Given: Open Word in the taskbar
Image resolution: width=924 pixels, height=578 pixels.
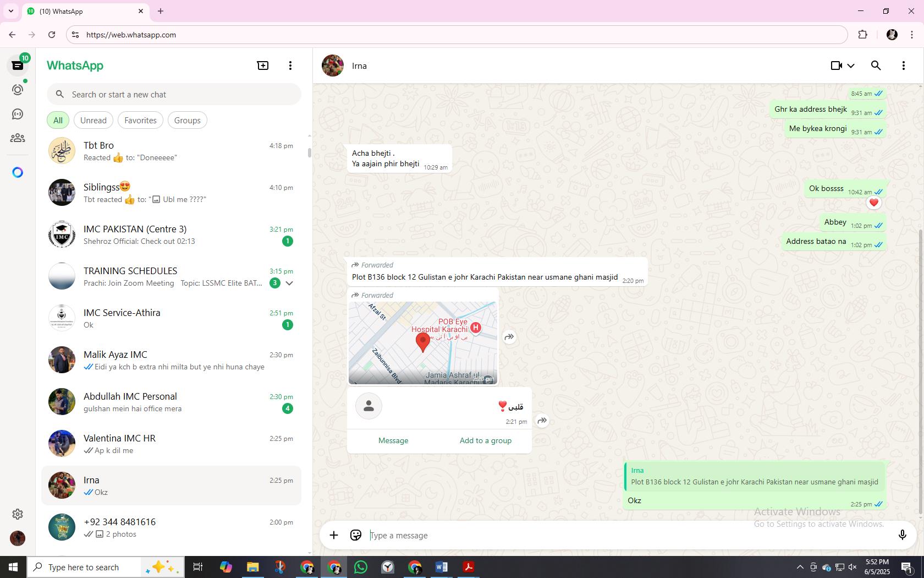Looking at the screenshot, I should pos(442,567).
